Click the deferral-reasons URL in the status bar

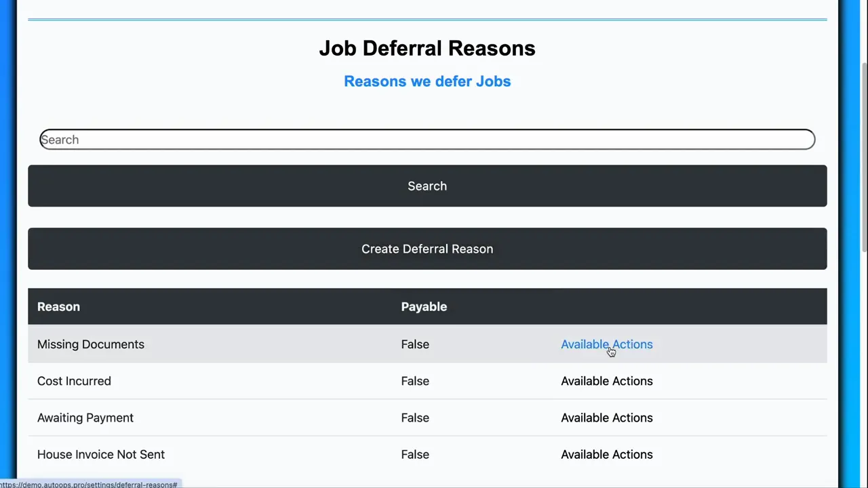(x=89, y=484)
